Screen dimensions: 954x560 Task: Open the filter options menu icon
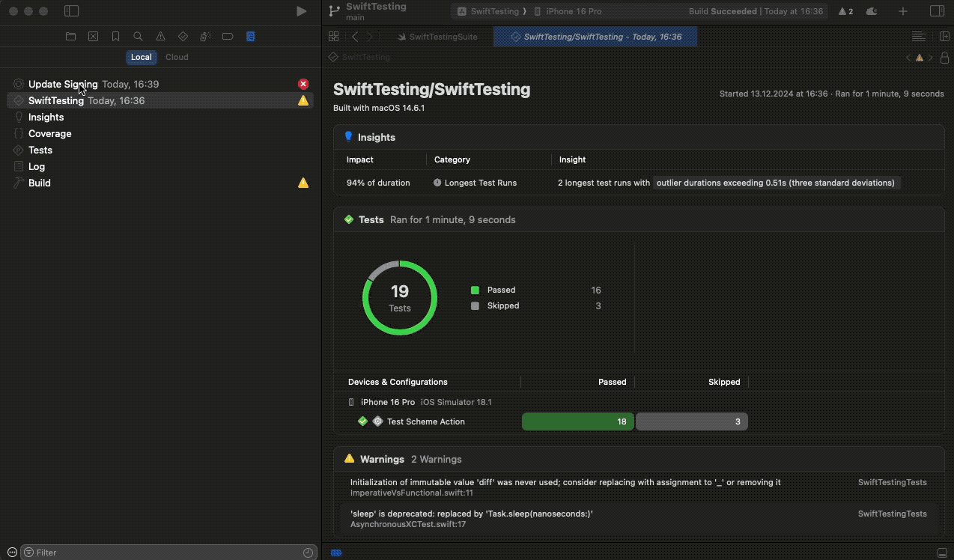click(28, 553)
